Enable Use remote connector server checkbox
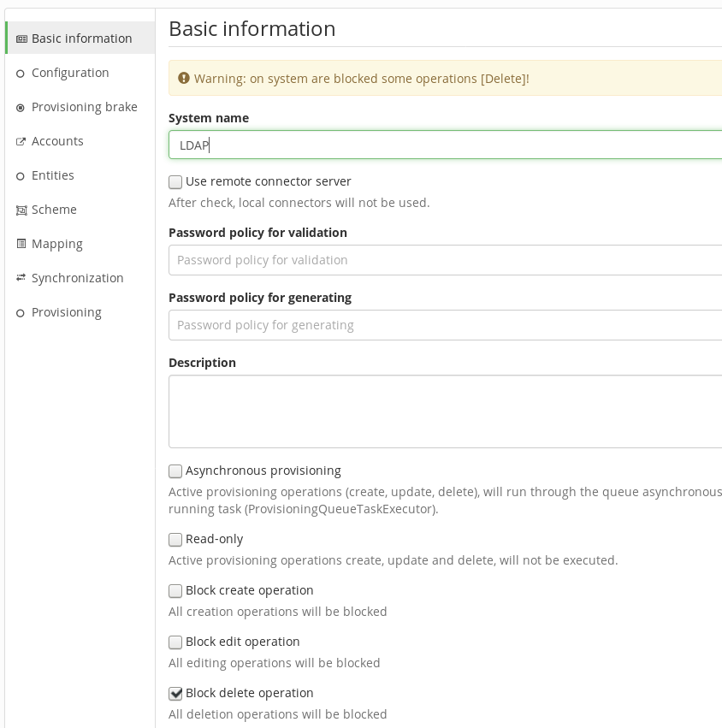Image resolution: width=722 pixels, height=728 pixels. [x=175, y=182]
